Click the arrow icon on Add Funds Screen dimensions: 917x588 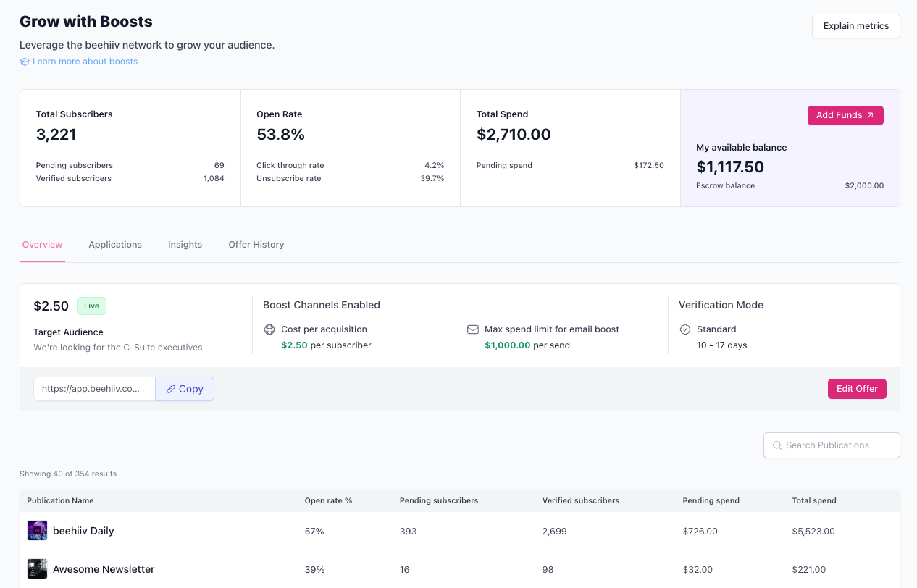click(x=870, y=115)
